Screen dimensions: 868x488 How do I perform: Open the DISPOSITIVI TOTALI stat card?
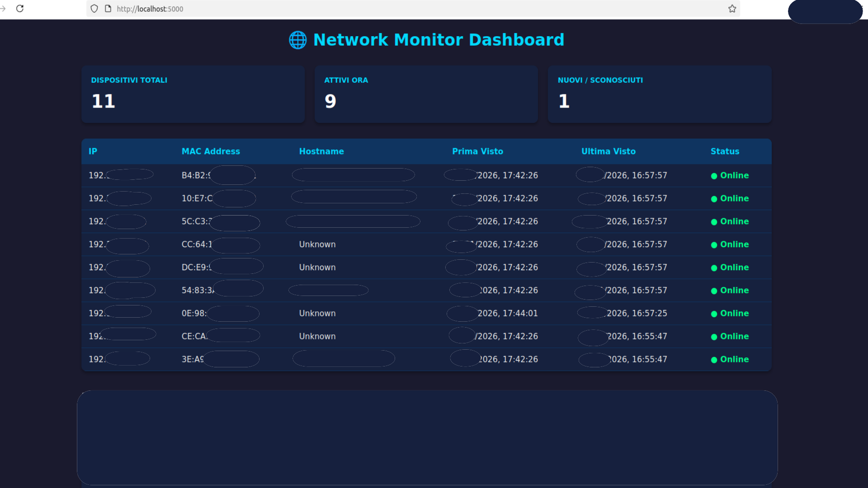coord(193,94)
